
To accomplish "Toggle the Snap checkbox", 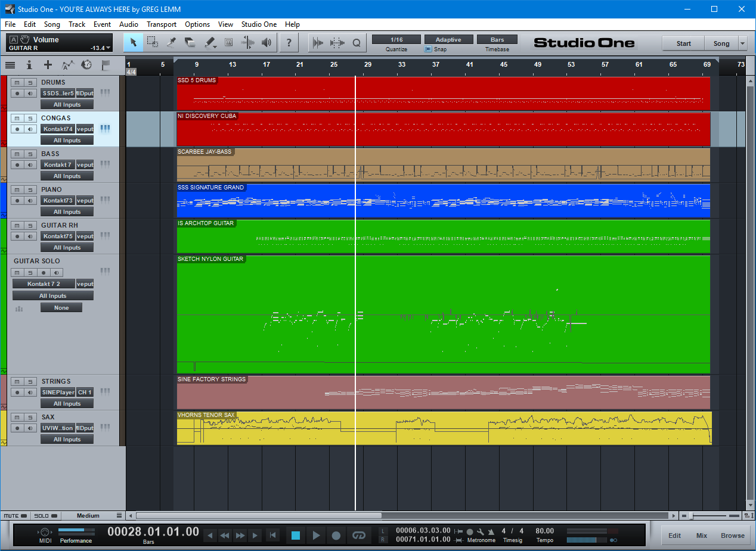I will (428, 49).
